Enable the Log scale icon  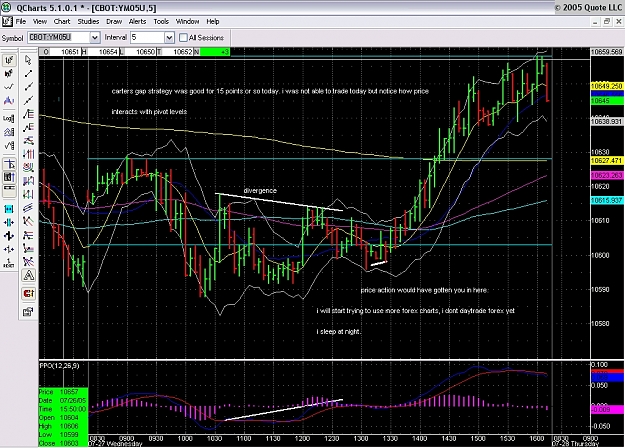[9, 118]
